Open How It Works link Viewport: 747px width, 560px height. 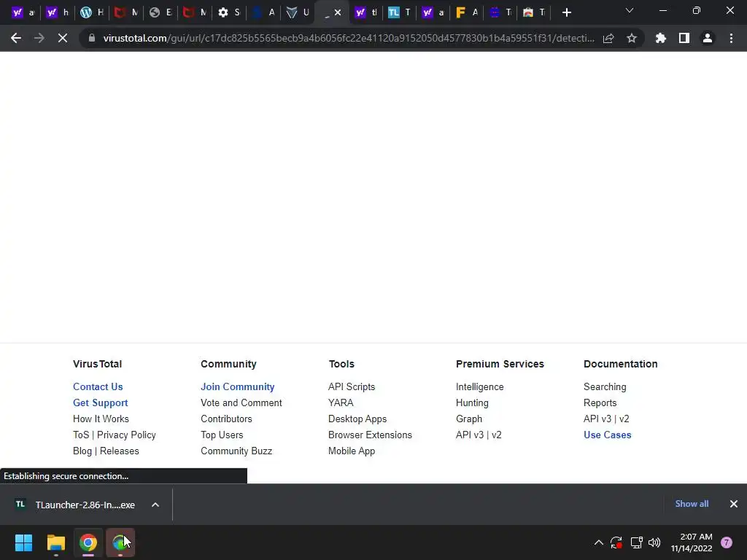101,419
